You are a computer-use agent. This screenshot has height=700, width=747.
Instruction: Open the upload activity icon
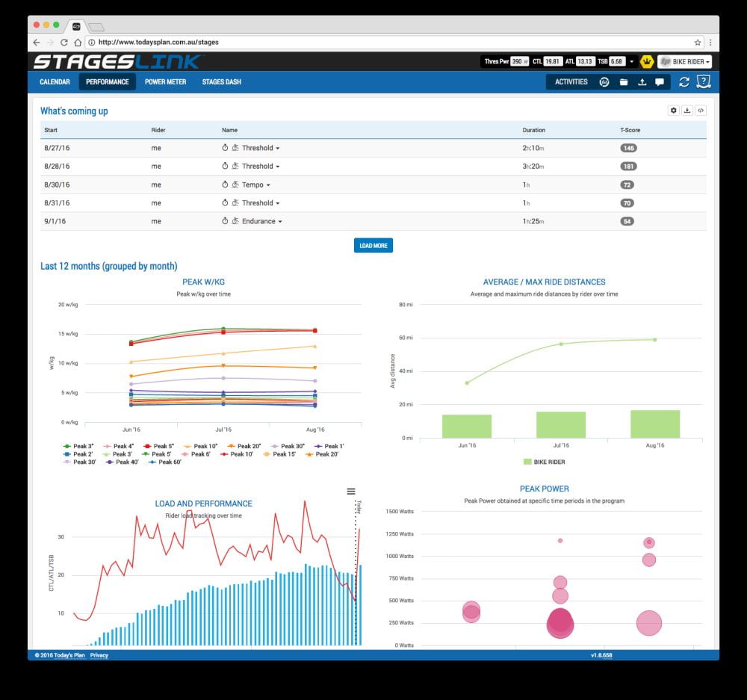click(x=642, y=82)
